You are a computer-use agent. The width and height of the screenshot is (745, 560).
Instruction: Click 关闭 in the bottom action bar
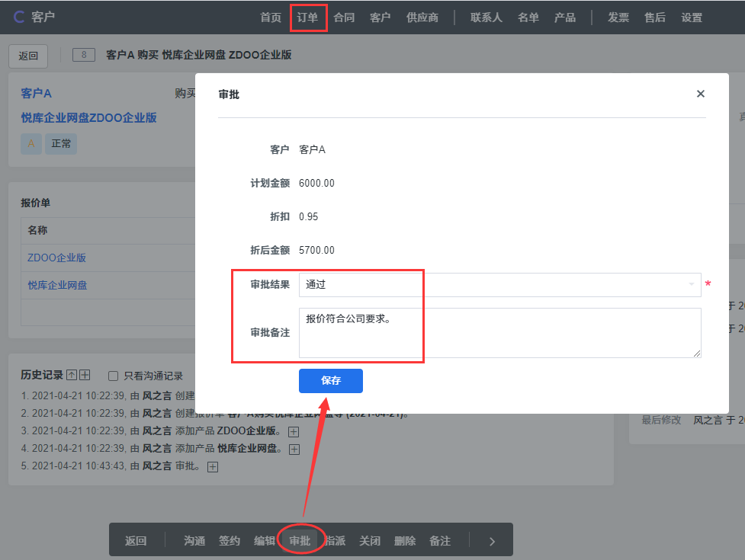(x=370, y=541)
